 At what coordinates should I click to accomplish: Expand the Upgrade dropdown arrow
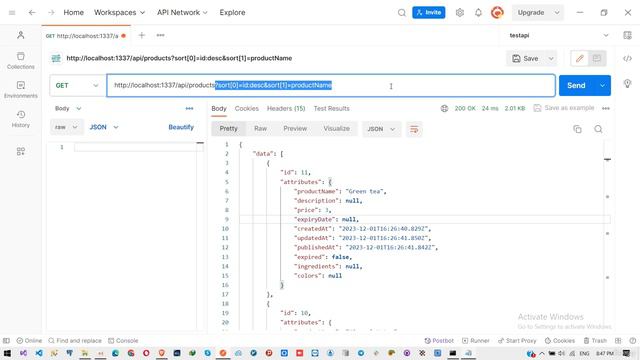click(x=557, y=13)
